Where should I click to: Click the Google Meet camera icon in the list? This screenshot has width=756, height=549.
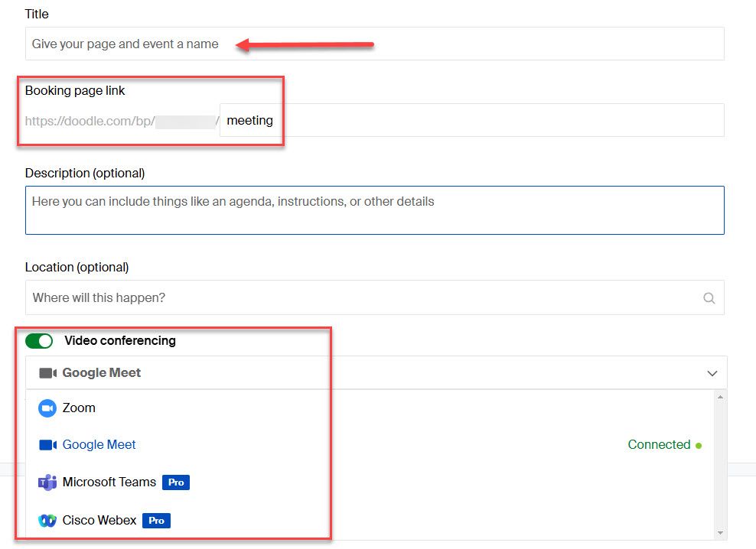[47, 444]
